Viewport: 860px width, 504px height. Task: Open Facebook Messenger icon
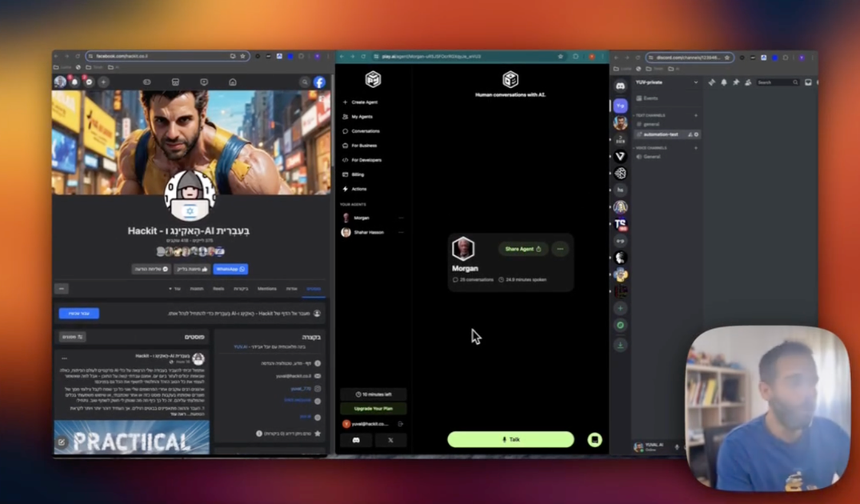(89, 82)
